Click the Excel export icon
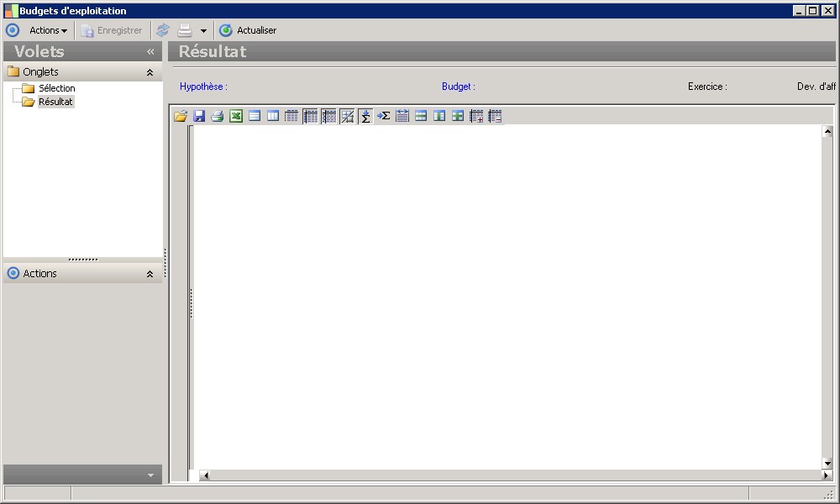 [x=236, y=116]
